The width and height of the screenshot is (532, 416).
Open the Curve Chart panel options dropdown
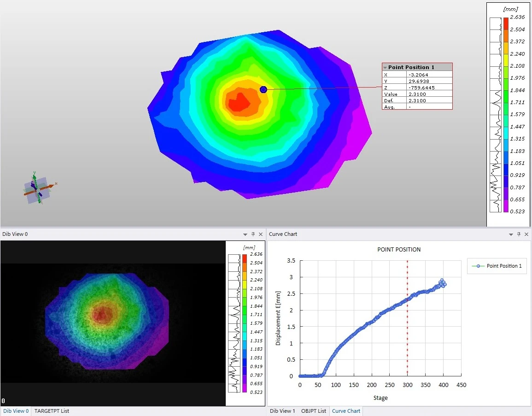(511, 234)
